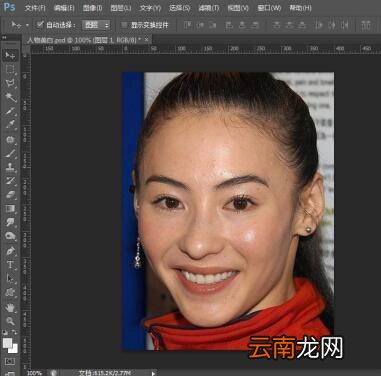Open the status bar info arrow menu

tap(153, 373)
